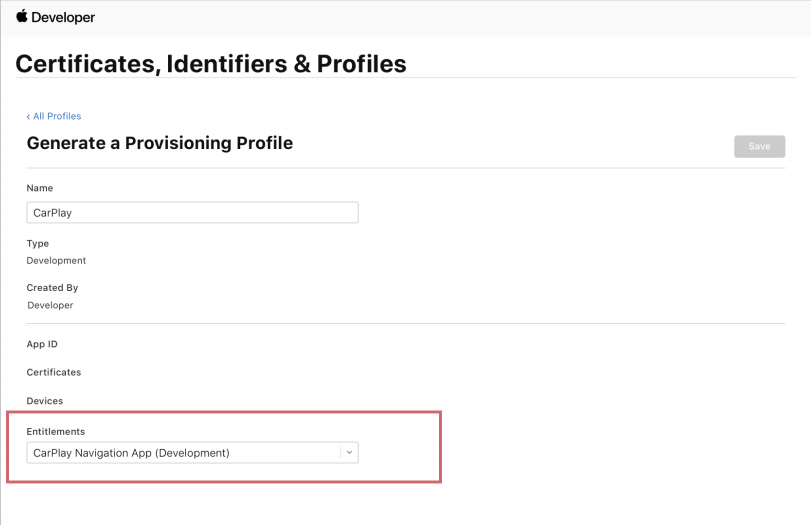This screenshot has width=811, height=525.
Task: Click the Name field label
Action: coord(40,188)
